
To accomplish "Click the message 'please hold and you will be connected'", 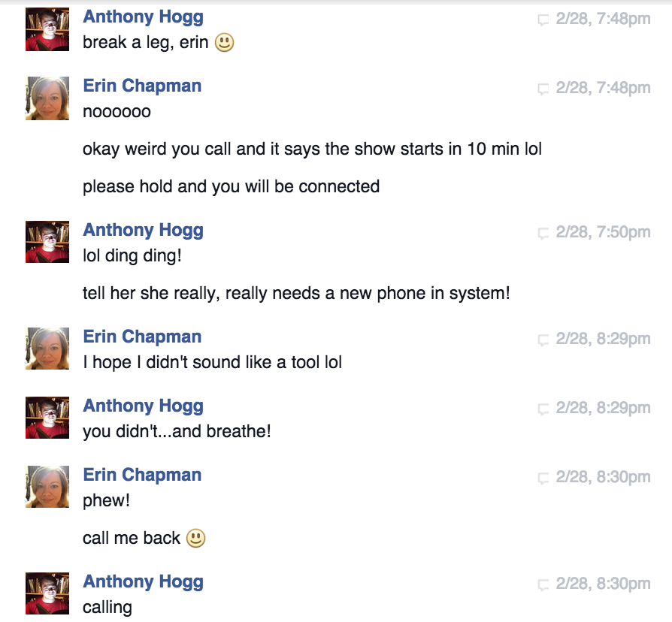I will (231, 187).
